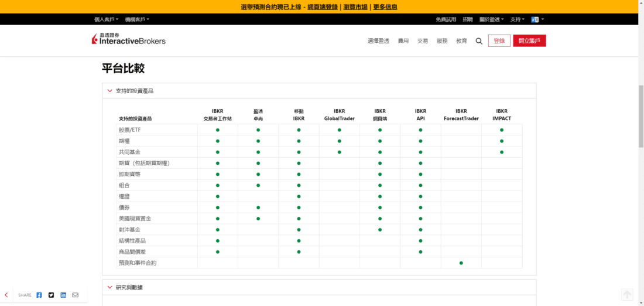Share page on LinkedIn
Viewport: 644px width, 306px height.
63,295
